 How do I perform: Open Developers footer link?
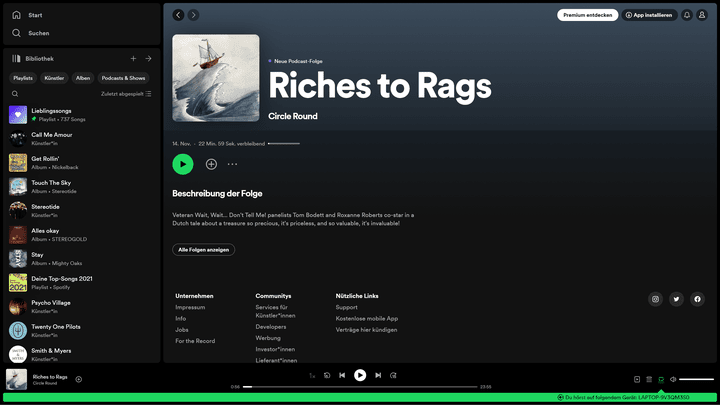pos(271,326)
